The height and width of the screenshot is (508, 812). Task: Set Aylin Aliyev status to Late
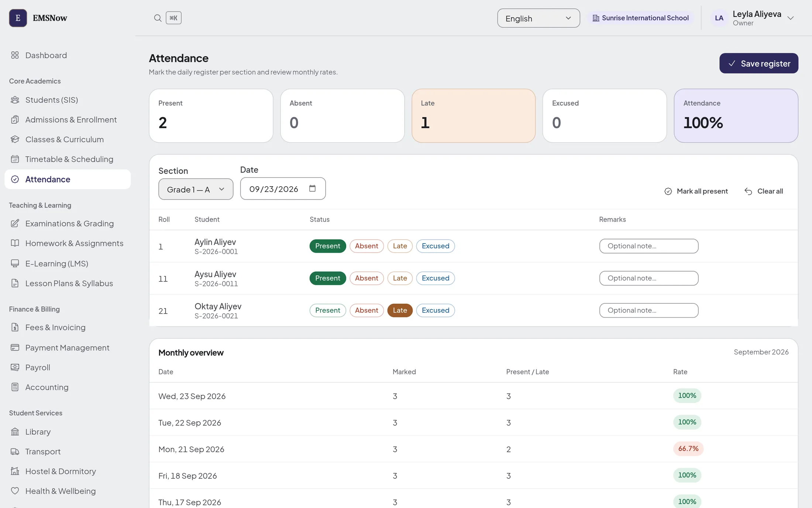[400, 246]
